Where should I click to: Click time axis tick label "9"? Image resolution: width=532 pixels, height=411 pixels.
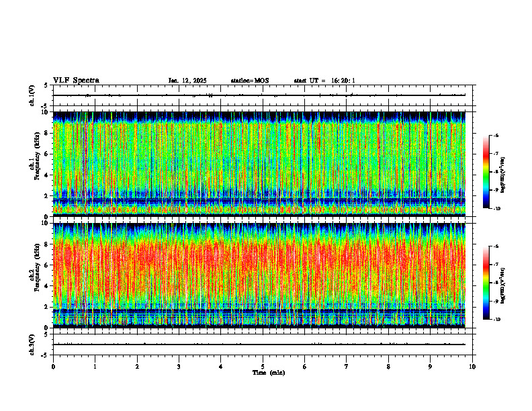430,367
